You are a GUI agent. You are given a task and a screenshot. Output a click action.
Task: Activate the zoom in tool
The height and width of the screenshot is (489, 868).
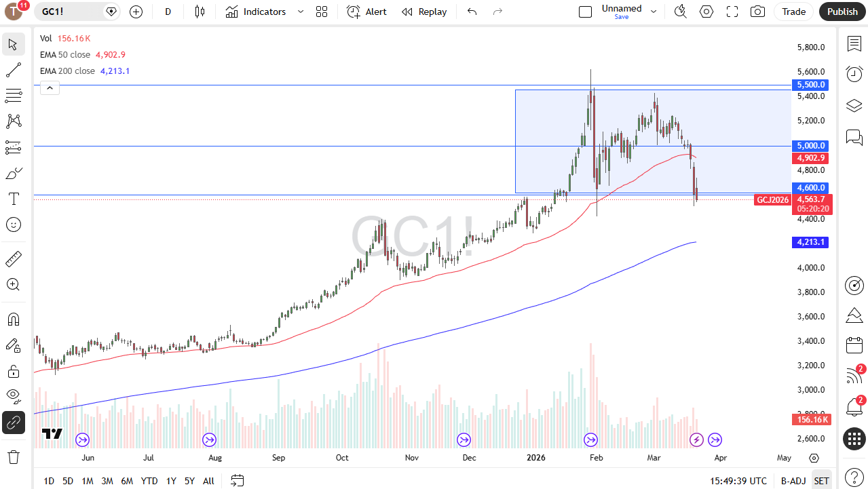(x=13, y=284)
